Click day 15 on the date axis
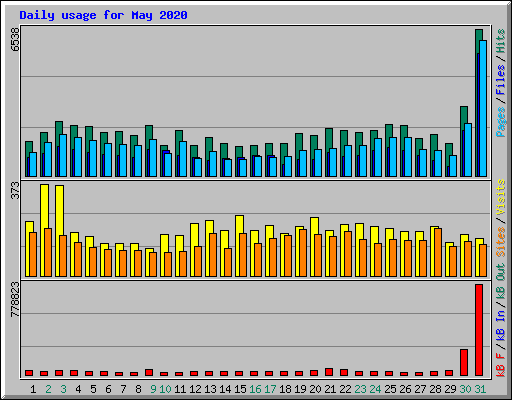 (x=240, y=389)
